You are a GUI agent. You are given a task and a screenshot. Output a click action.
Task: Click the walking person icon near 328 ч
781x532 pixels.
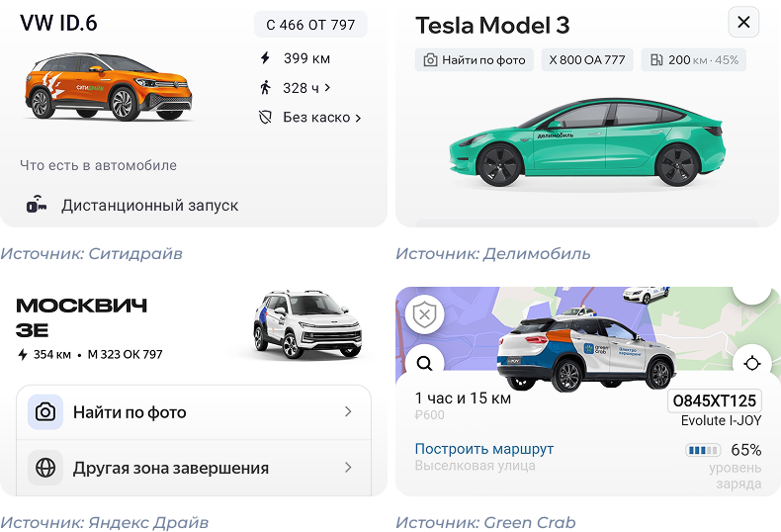point(265,87)
